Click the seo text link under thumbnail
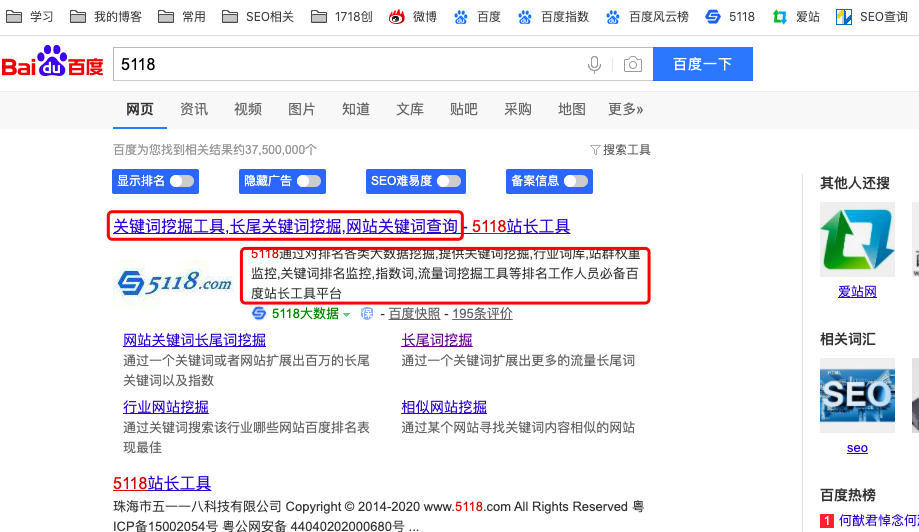Image resolution: width=919 pixels, height=532 pixels. click(x=857, y=448)
